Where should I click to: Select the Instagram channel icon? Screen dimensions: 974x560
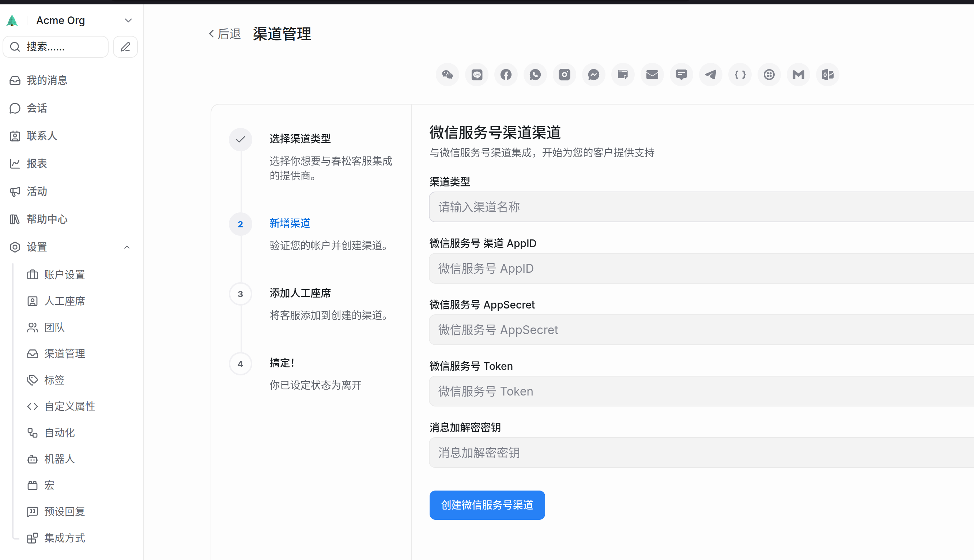(564, 75)
